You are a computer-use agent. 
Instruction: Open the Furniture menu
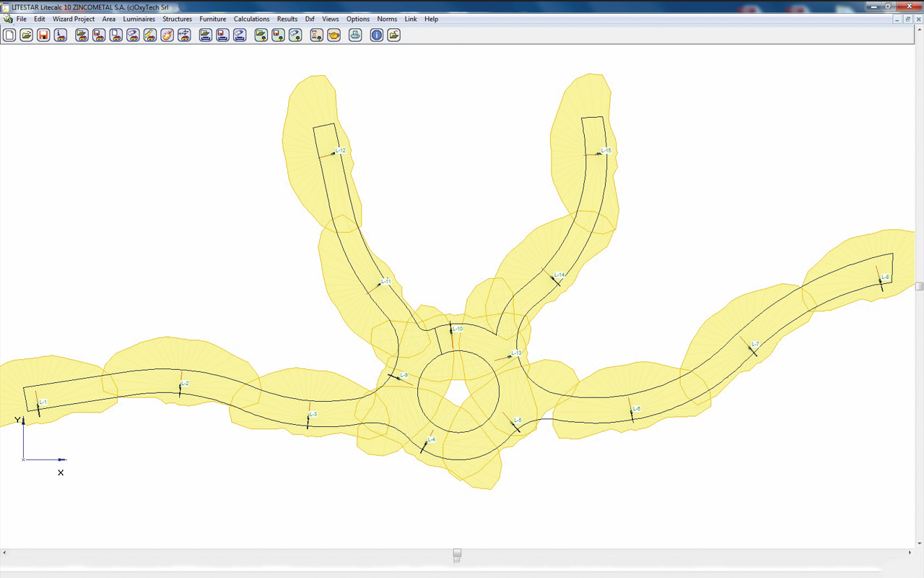pos(213,19)
